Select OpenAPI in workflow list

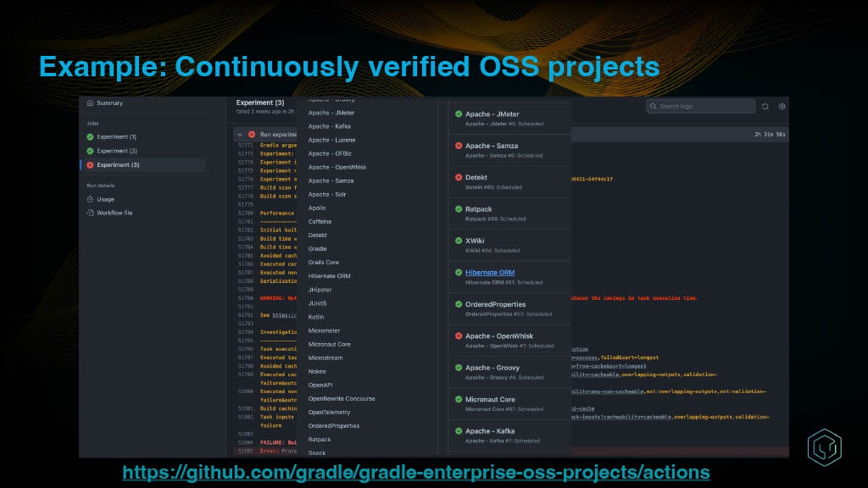tap(320, 385)
